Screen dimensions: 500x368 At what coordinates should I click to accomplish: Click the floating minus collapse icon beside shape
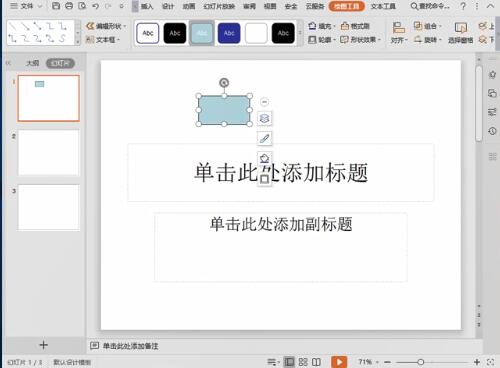coord(264,102)
